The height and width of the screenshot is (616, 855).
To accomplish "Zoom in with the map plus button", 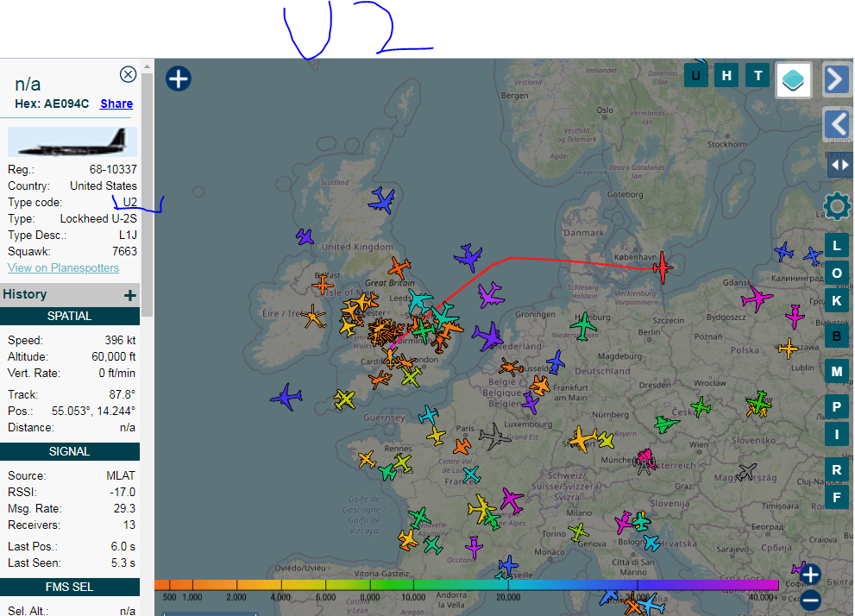I will (810, 574).
